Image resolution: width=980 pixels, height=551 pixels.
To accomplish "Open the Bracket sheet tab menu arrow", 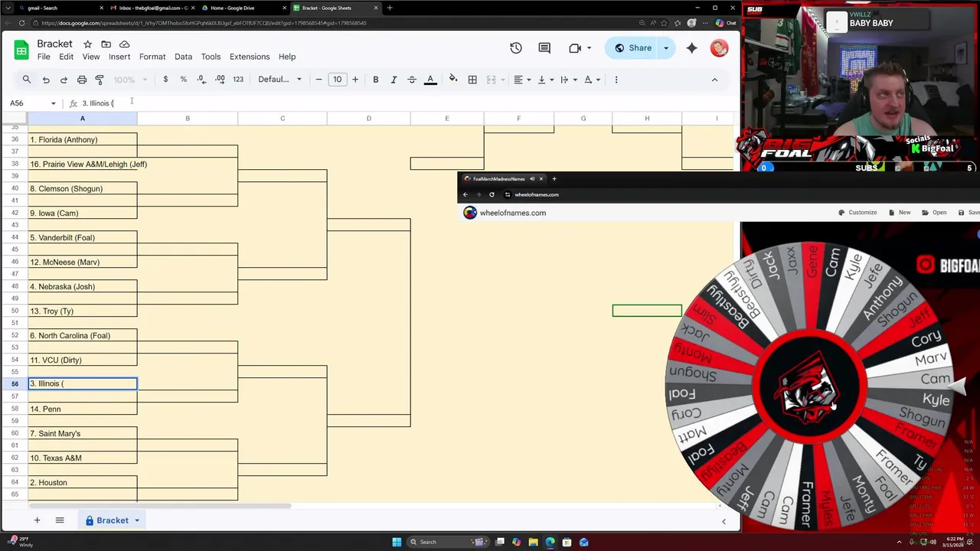I will pos(137,520).
